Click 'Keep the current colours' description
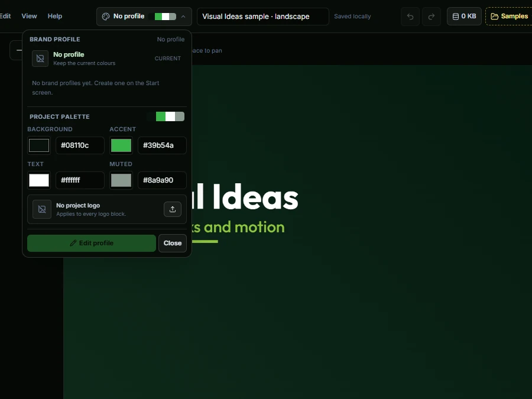Screen dimensions: 532x399 tap(84, 63)
